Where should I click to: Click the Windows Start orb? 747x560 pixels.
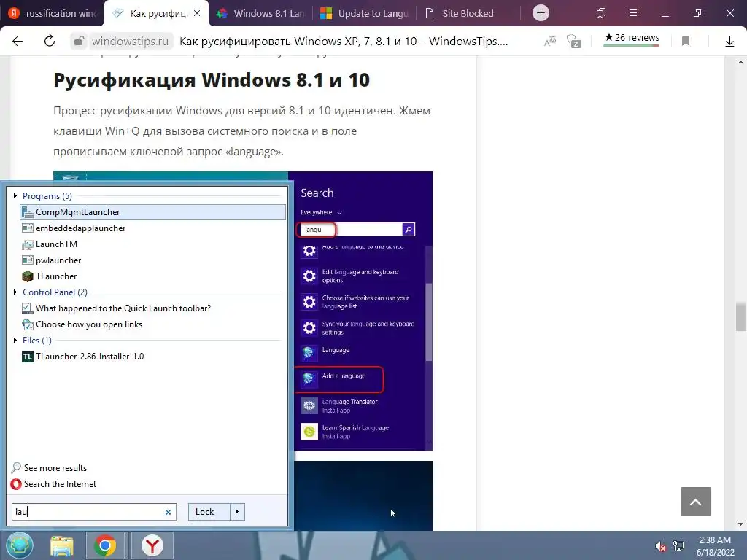(x=19, y=545)
